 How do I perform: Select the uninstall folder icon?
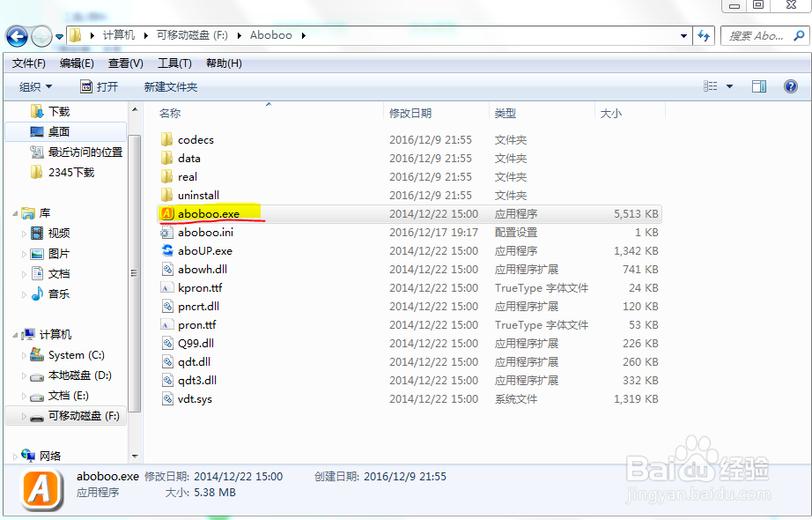point(166,195)
